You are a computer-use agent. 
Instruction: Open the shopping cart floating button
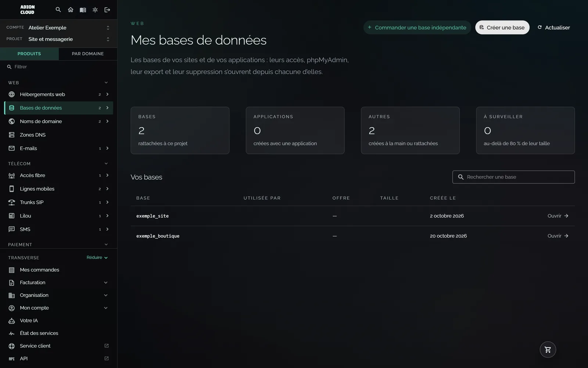(548, 350)
